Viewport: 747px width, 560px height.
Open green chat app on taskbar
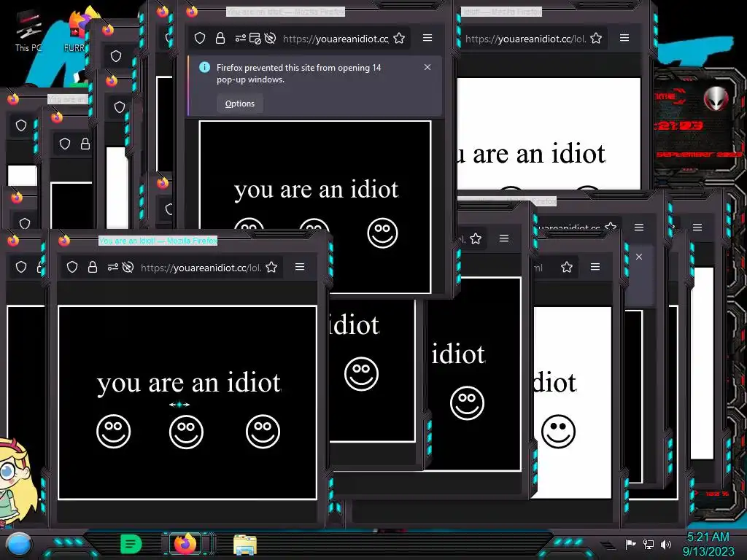tap(131, 544)
